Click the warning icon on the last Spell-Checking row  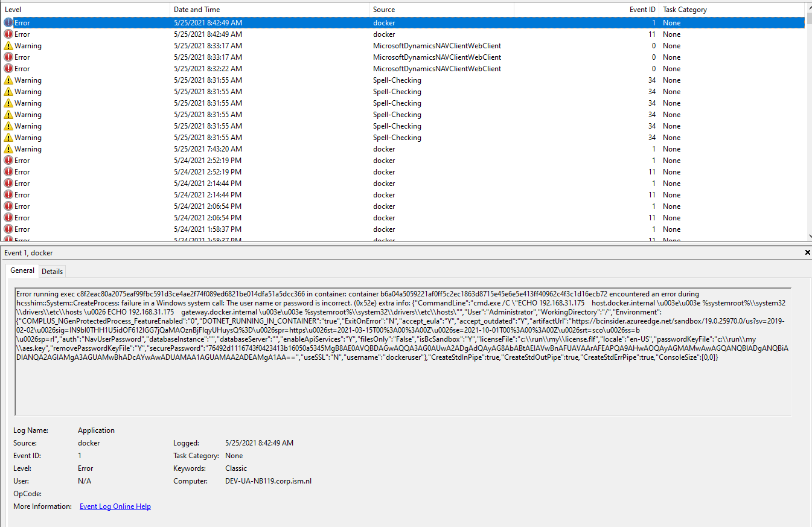pos(8,137)
